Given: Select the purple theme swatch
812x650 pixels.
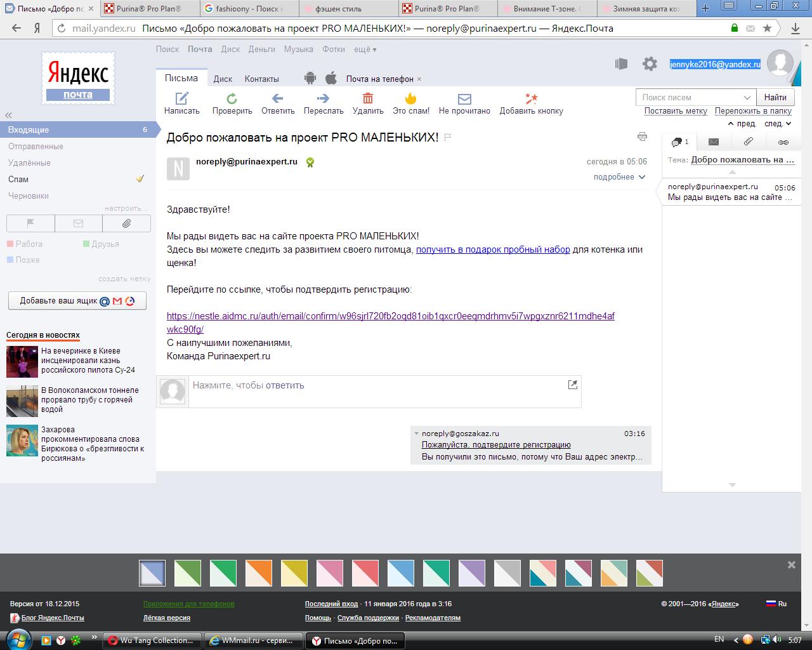Looking at the screenshot, I should (472, 573).
